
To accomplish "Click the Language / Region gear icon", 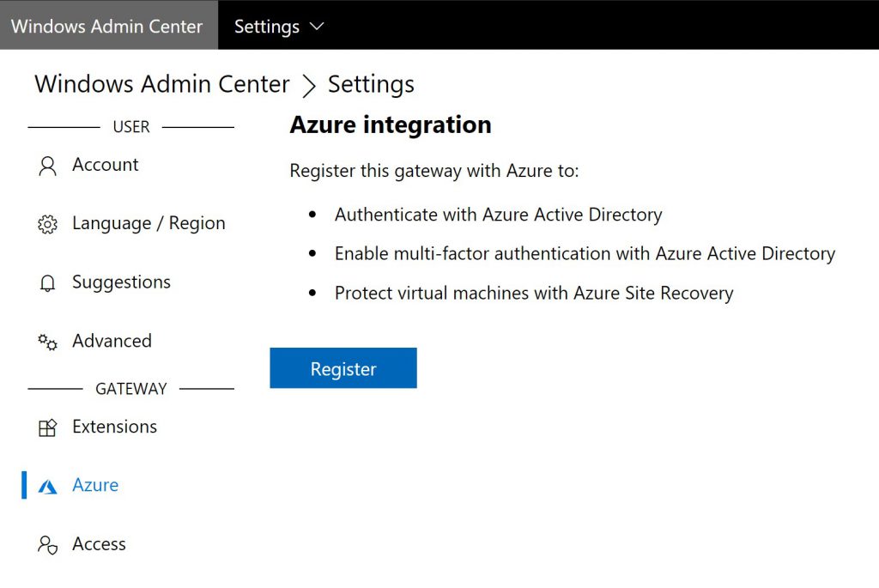I will [48, 224].
